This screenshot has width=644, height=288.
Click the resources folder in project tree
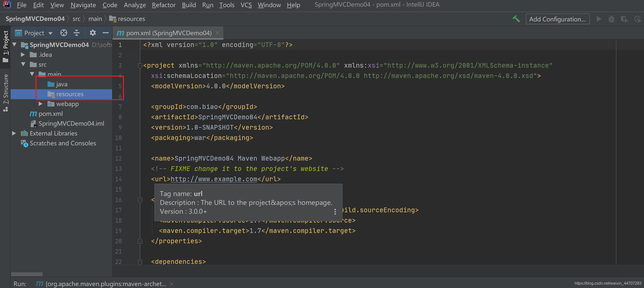[x=70, y=94]
